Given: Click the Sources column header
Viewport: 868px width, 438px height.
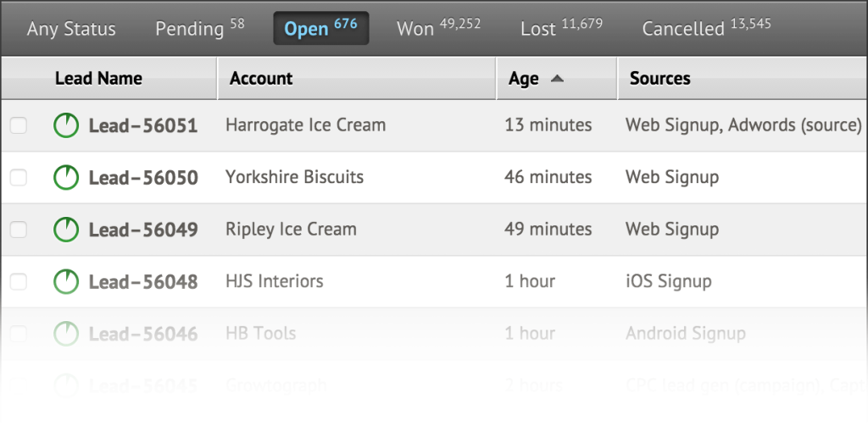Looking at the screenshot, I should pyautogui.click(x=659, y=79).
